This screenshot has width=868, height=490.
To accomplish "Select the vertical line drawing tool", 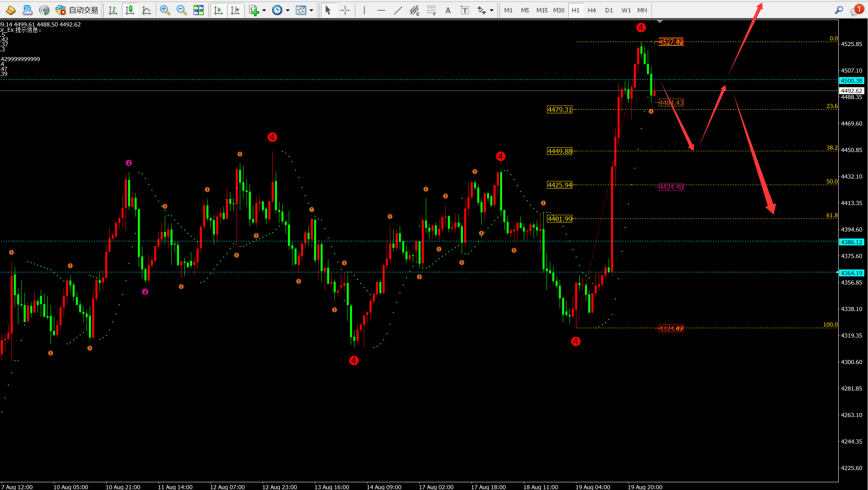I will coord(364,10).
